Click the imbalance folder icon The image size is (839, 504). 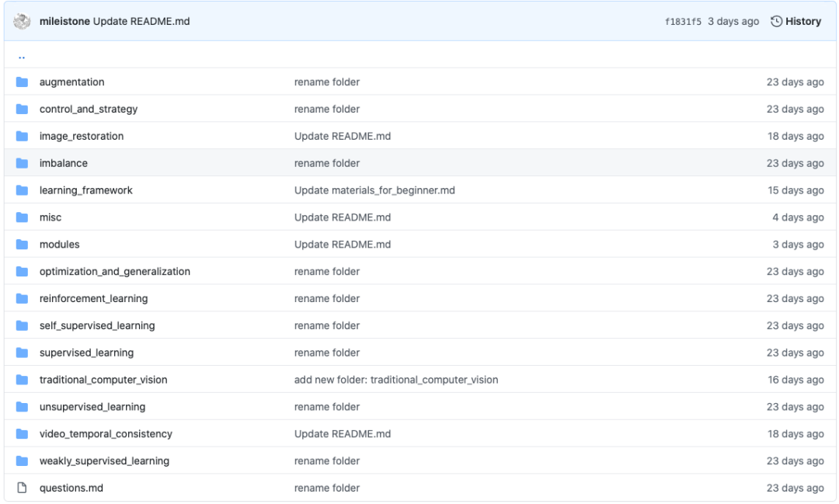point(22,163)
